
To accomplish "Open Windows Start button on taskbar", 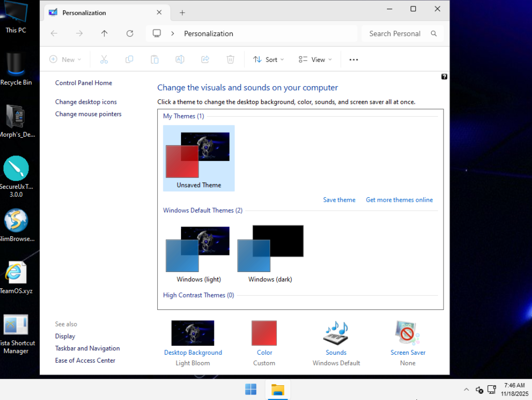I will [251, 389].
